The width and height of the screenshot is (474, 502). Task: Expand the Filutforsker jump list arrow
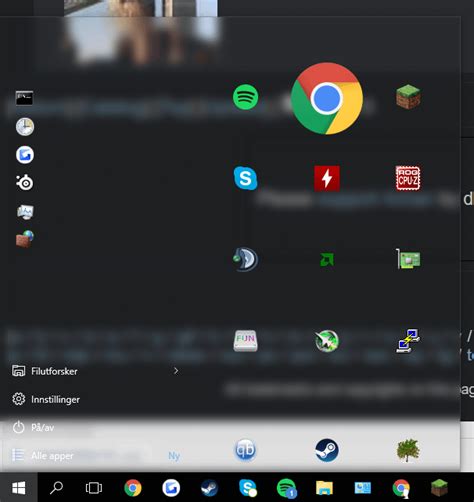pyautogui.click(x=176, y=371)
